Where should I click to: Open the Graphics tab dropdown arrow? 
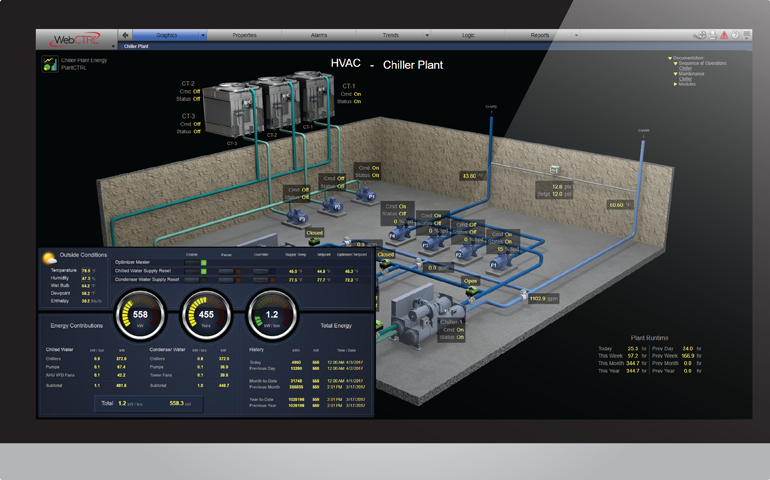point(203,35)
